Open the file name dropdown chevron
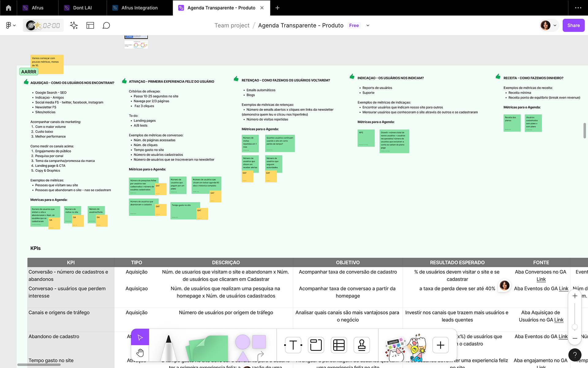The height and width of the screenshot is (368, 588). 368,25
